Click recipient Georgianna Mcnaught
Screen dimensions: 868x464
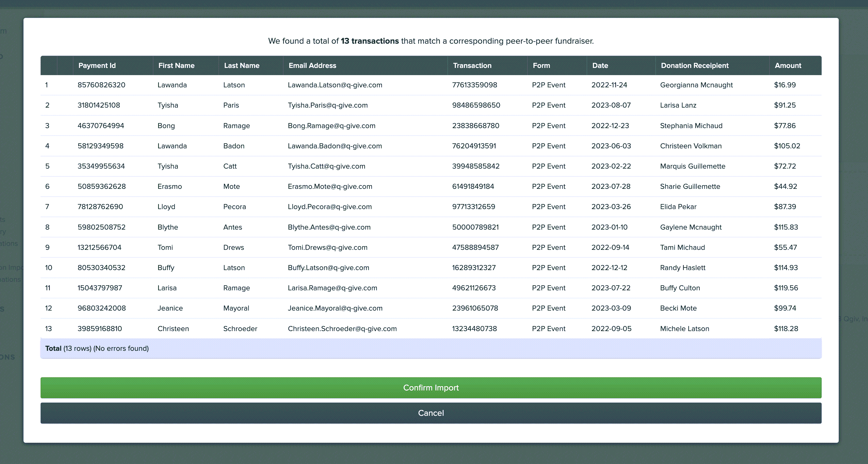tap(697, 85)
